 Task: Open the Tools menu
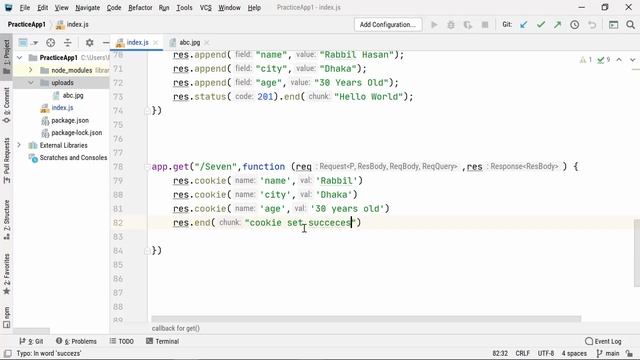[184, 8]
